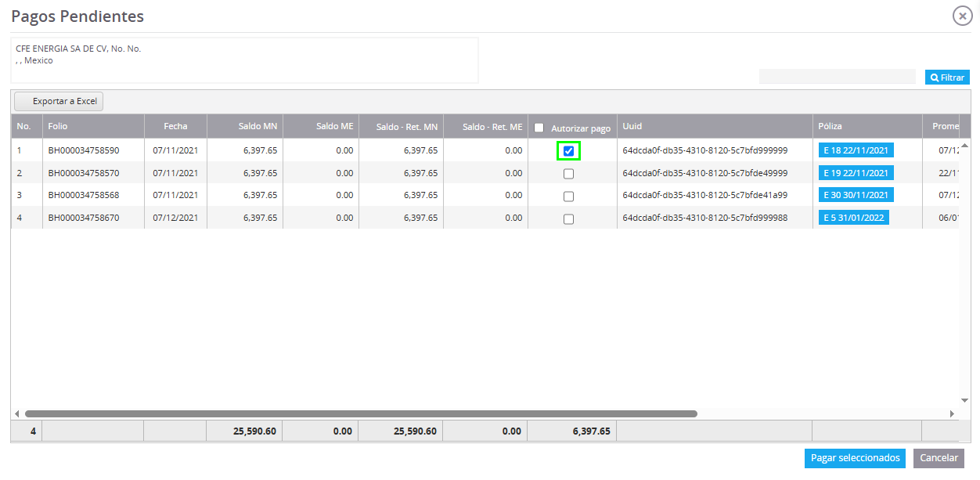This screenshot has width=980, height=480.
Task: Select folio cell BH000034758590
Action: click(x=93, y=150)
